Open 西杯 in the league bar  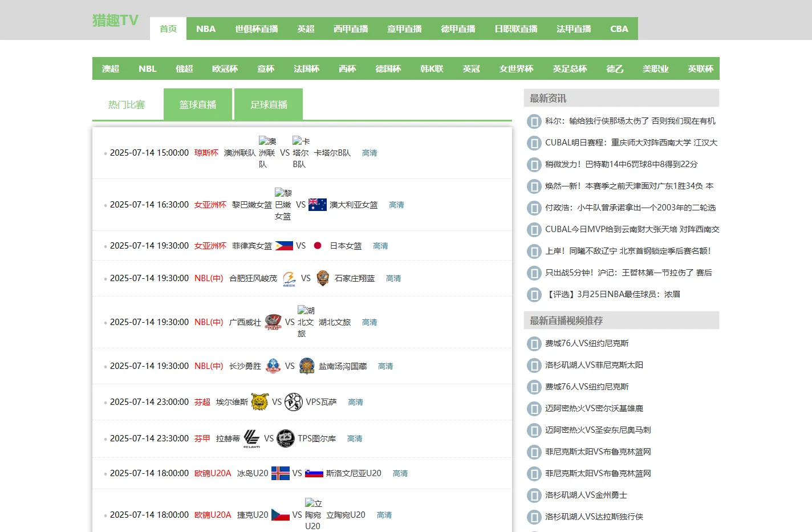[x=347, y=68]
